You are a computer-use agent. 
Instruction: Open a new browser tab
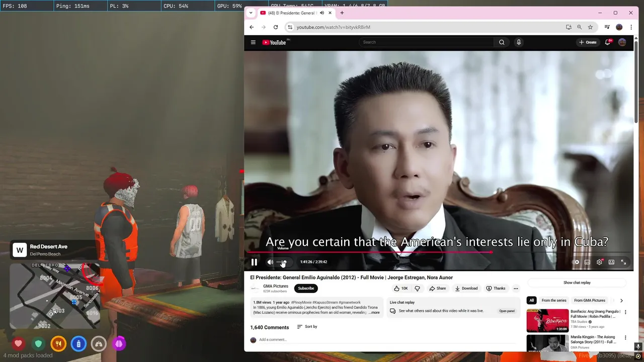click(342, 13)
